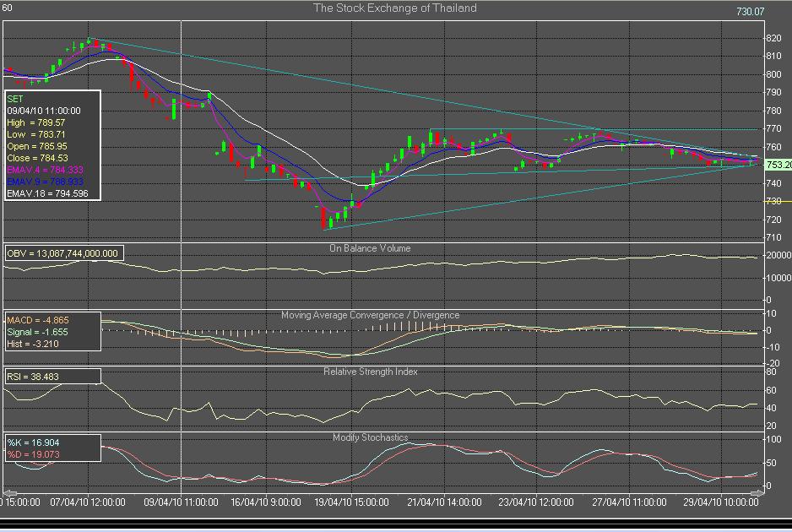This screenshot has height=532, width=792.
Task: Click the right scroll arrow on the time axis
Action: [x=757, y=493]
